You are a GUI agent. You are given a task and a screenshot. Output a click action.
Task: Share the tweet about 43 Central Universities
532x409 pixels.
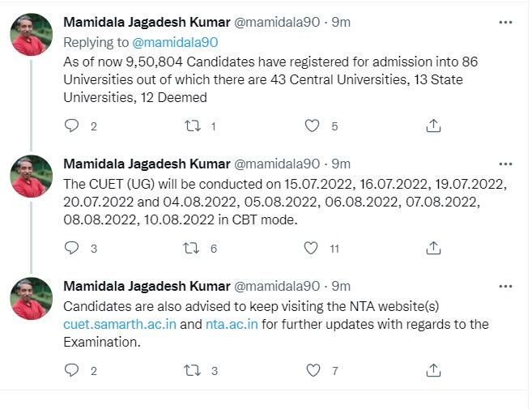tap(432, 126)
